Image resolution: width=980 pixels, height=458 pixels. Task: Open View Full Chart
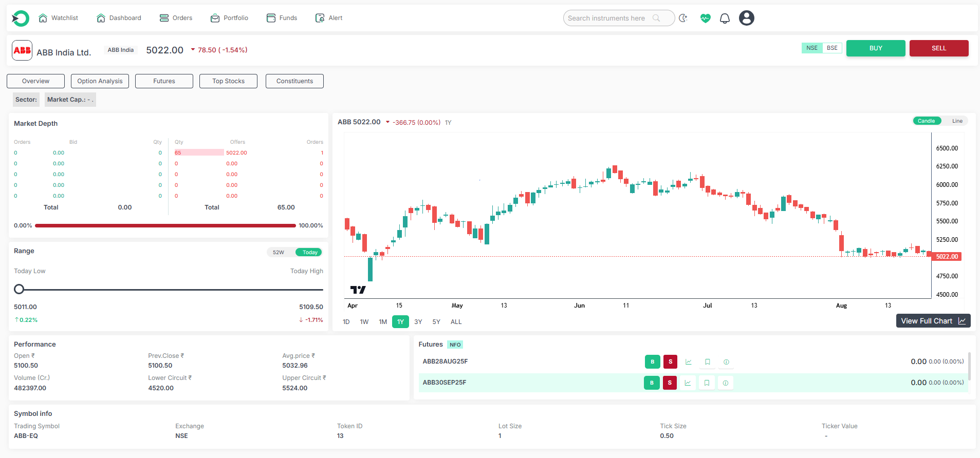click(933, 321)
